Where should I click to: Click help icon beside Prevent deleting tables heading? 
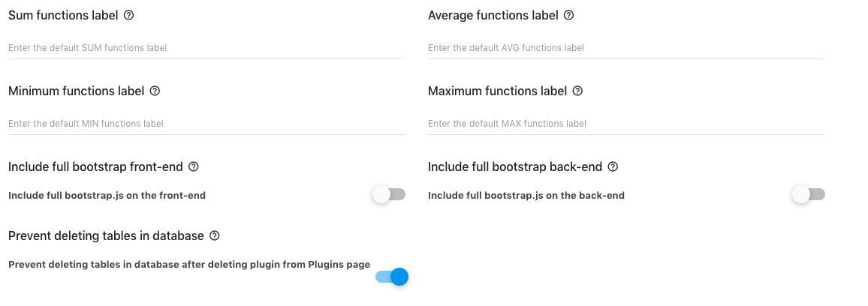(x=215, y=235)
